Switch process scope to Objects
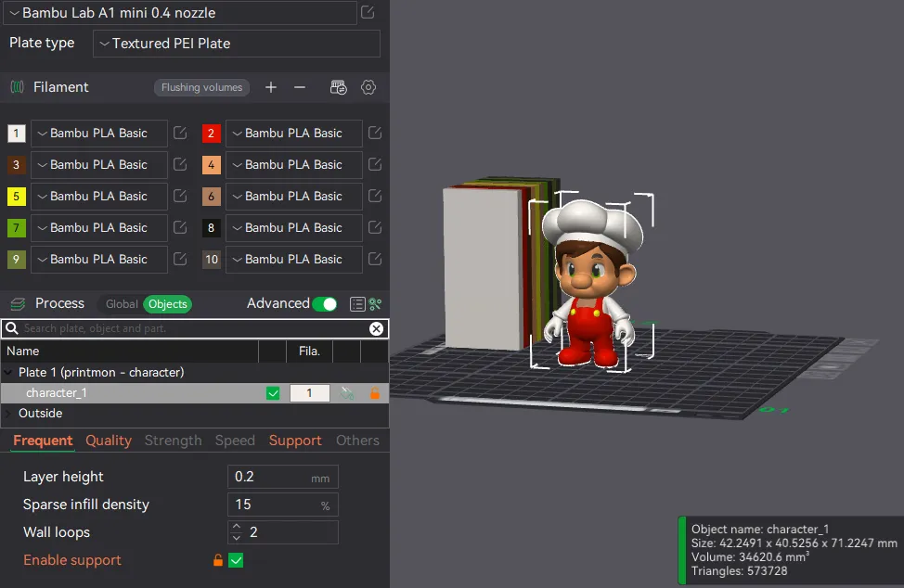904x588 pixels. (168, 304)
